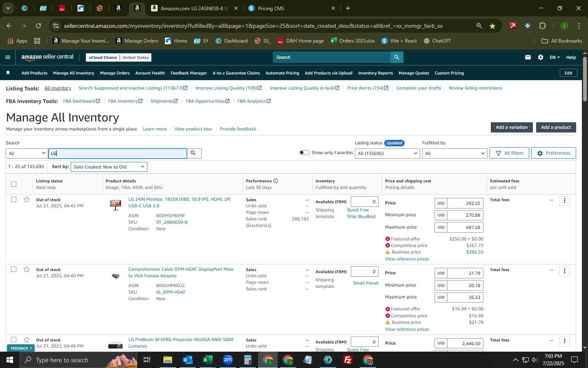Click the LG 24IN Monitor product thumbnail
The height and width of the screenshot is (368, 588).
pos(116,204)
